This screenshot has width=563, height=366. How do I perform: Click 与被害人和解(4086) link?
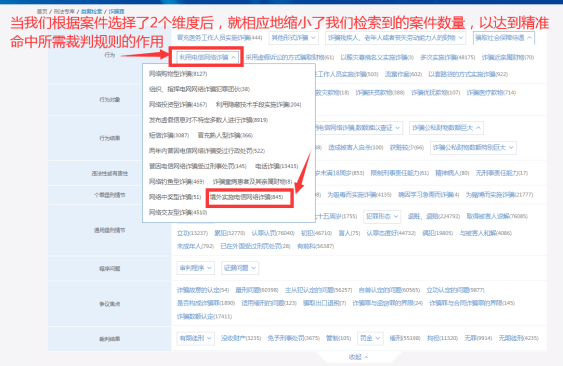486,233
